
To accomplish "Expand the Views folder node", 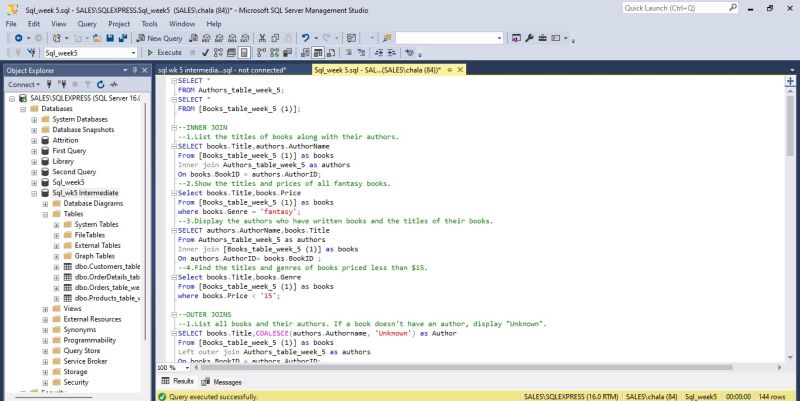I will click(x=46, y=309).
